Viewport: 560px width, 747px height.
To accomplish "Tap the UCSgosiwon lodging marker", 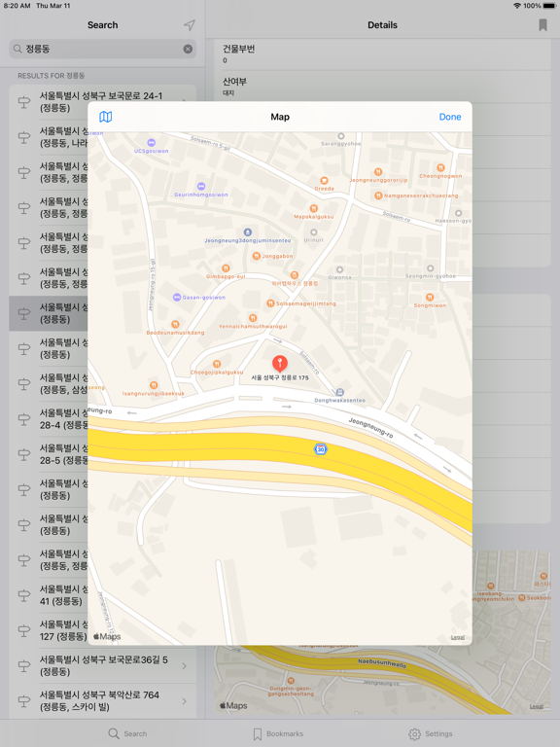I will (151, 142).
